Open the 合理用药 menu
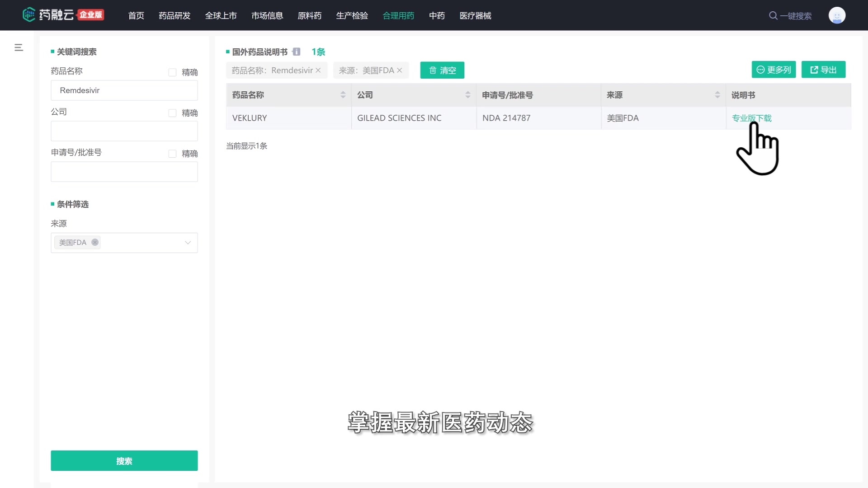 [398, 16]
